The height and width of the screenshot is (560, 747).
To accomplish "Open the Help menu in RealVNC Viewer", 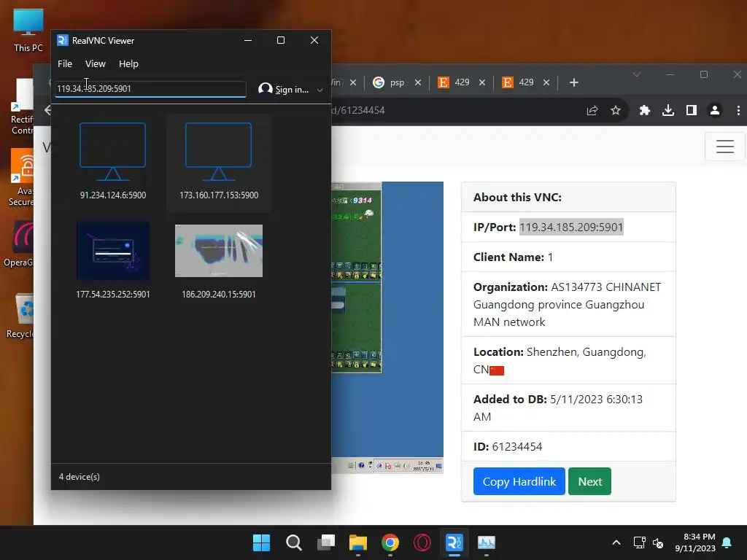I will tap(128, 64).
